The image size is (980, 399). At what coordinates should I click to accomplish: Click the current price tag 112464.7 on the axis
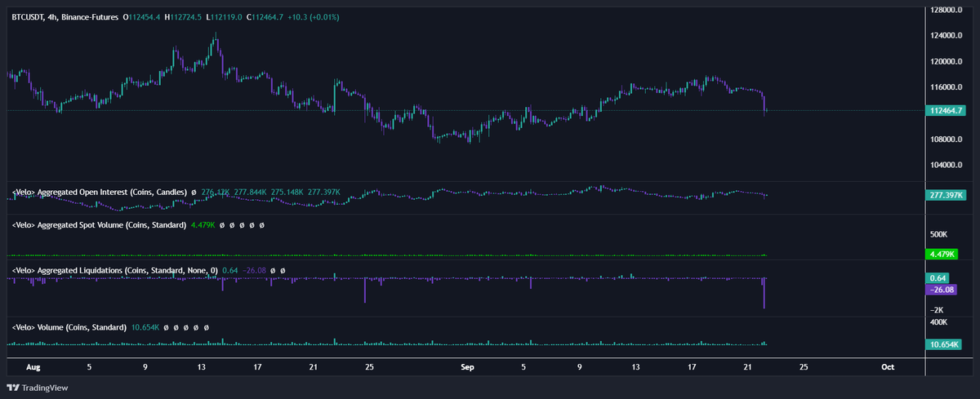[x=947, y=110]
